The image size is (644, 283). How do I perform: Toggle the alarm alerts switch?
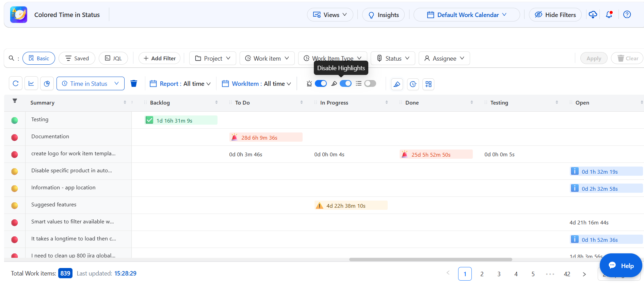pos(321,84)
